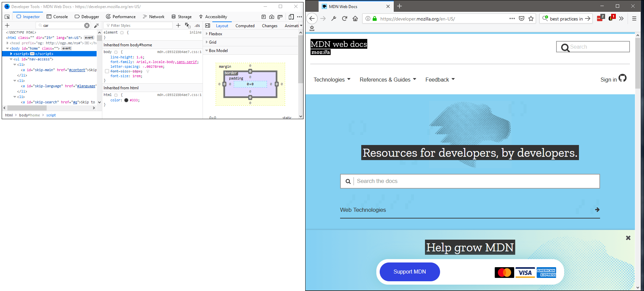Viewport: 644px width, 291px height.
Task: Click the 'Search the docs' field
Action: click(470, 181)
